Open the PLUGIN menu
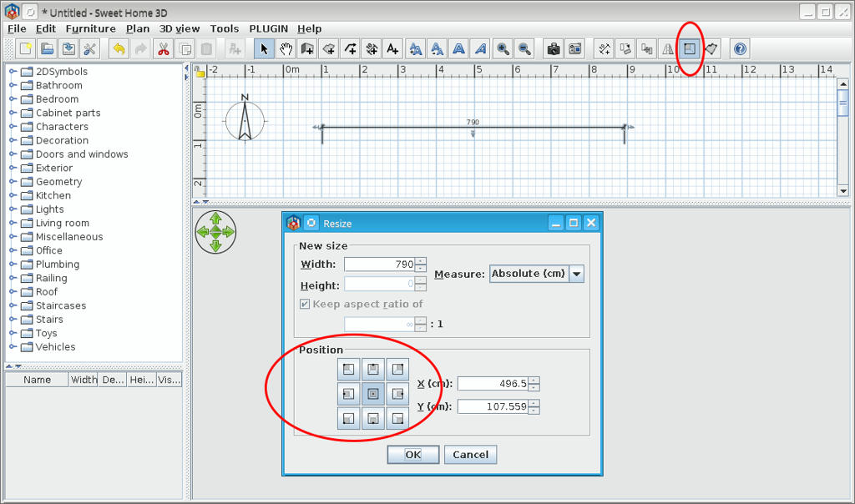The image size is (855, 504). point(268,29)
